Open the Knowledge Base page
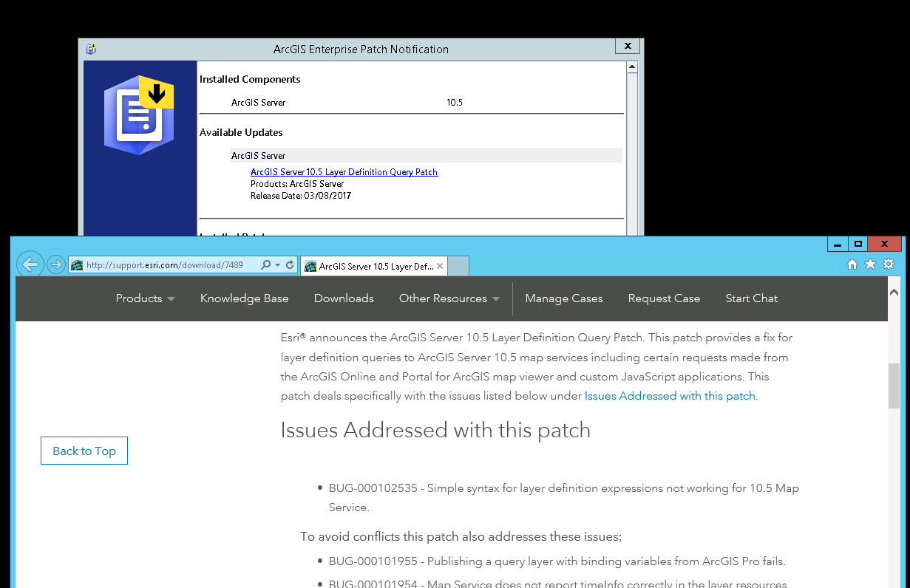The width and height of the screenshot is (910, 588). click(x=244, y=298)
